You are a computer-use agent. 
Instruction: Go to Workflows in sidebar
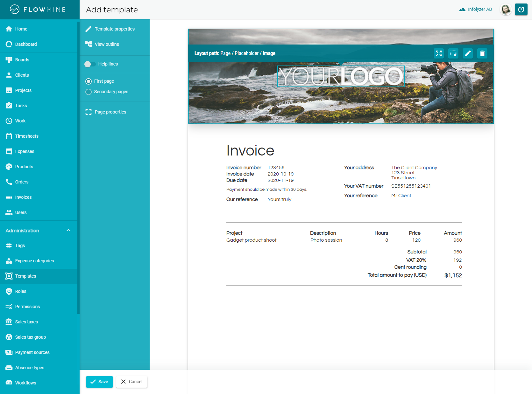39,383
